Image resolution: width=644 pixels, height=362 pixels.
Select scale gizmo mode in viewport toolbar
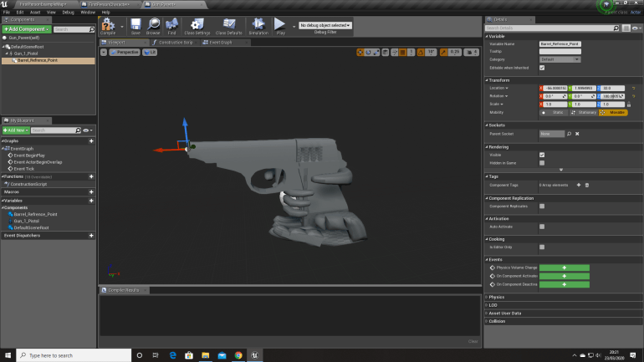(x=376, y=52)
